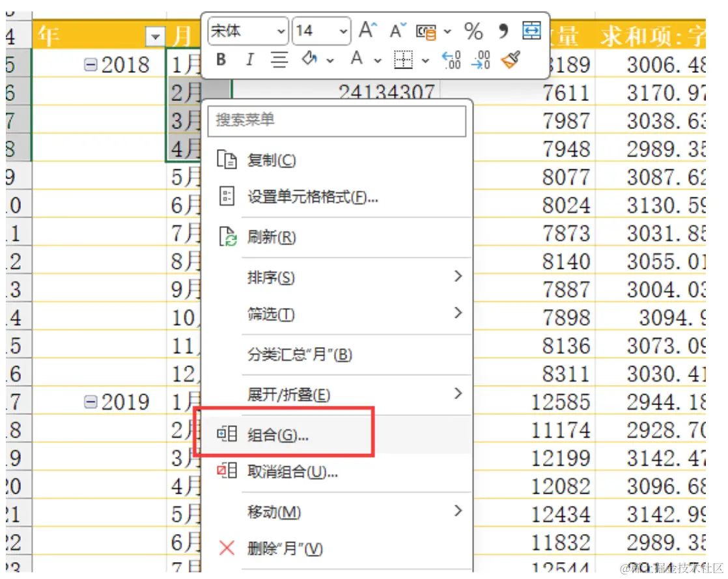Click the 搜索菜单 search box
The image size is (728, 579).
coord(337,120)
